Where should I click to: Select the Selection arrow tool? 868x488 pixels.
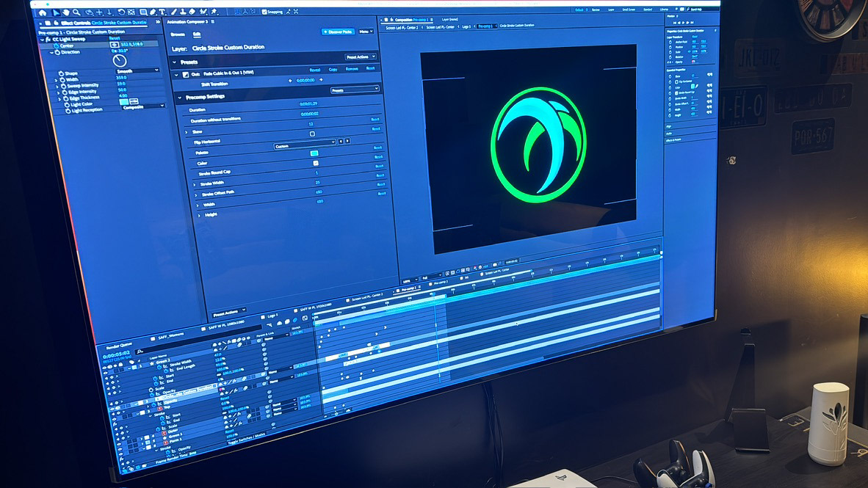(56, 12)
